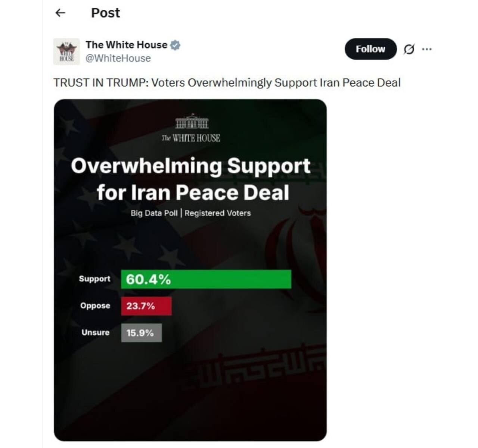
Task: Click the White House building logo in image
Action: [191, 121]
